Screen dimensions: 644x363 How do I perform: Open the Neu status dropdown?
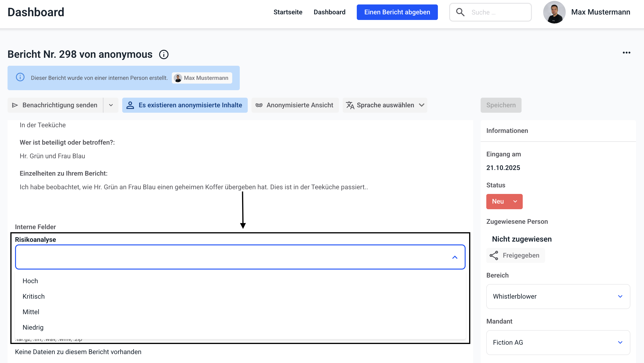(x=504, y=201)
